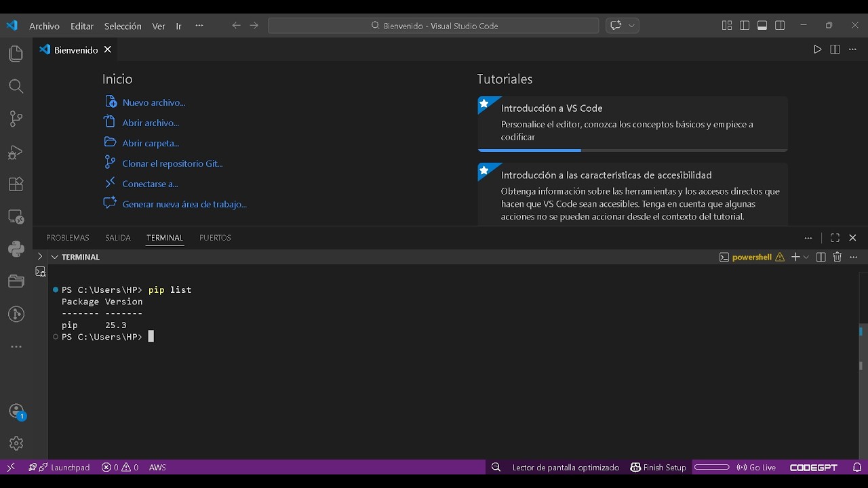This screenshot has width=868, height=488.
Task: Select the powershell terminal instance
Action: [x=751, y=257]
